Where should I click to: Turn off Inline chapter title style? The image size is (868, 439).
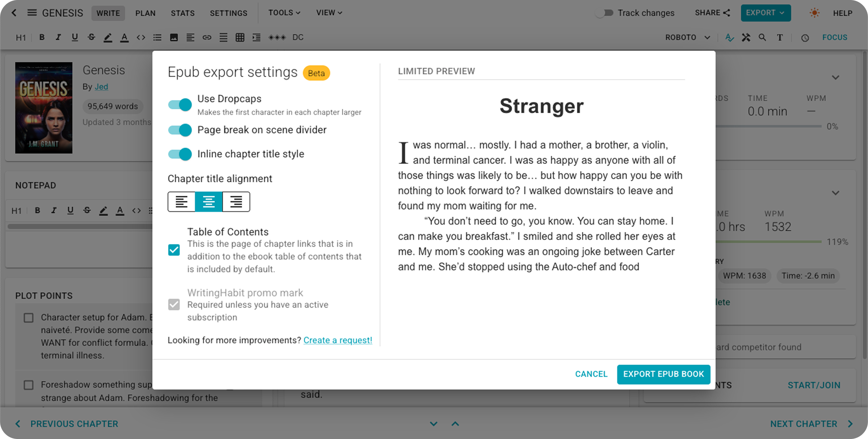[180, 154]
